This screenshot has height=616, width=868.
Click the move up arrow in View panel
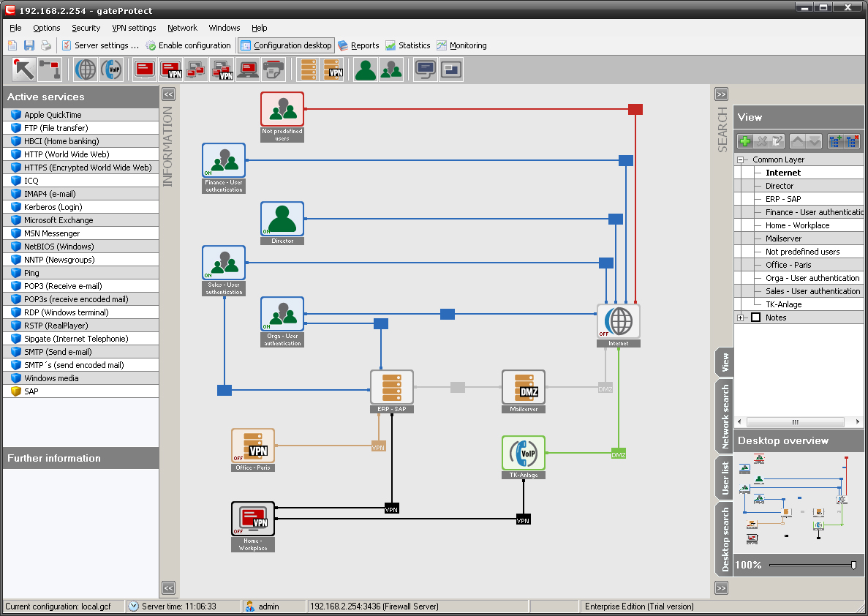pyautogui.click(x=797, y=141)
